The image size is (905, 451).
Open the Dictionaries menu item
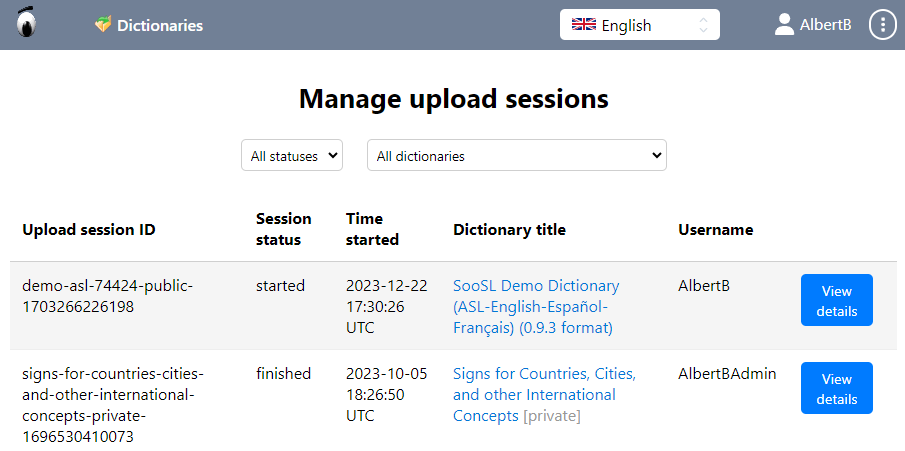point(159,25)
